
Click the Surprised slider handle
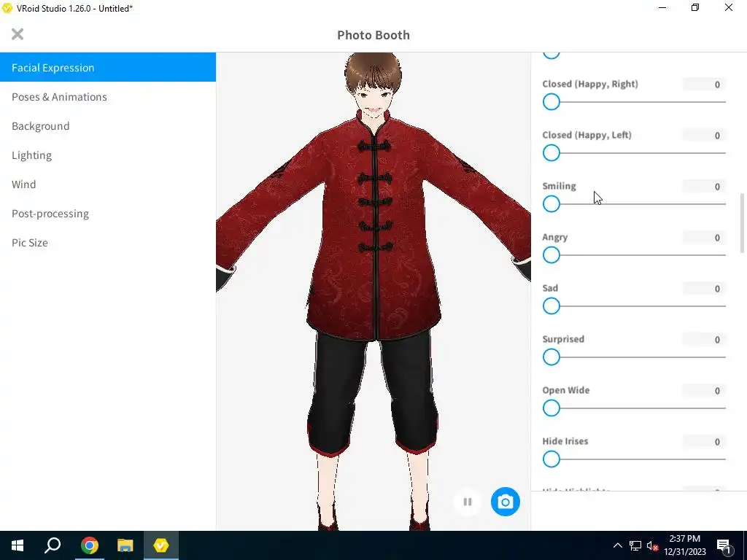(x=551, y=357)
